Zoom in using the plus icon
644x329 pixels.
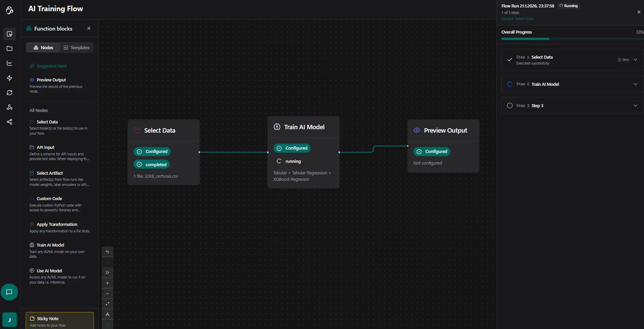(x=107, y=283)
